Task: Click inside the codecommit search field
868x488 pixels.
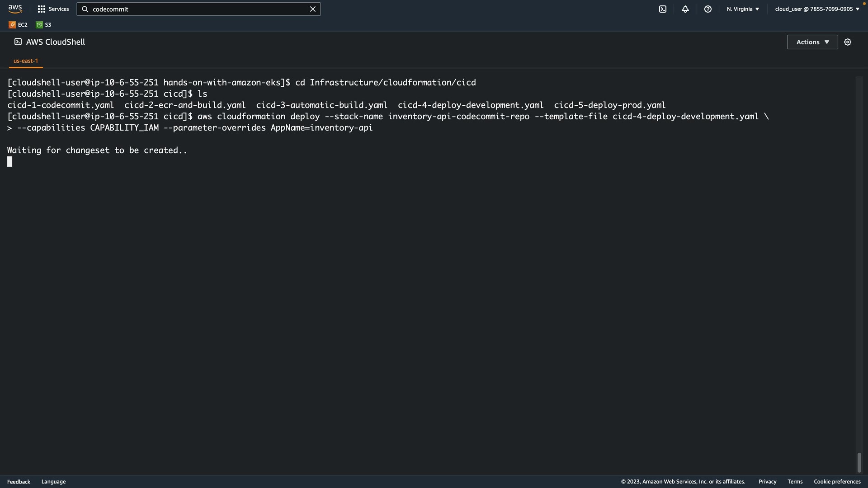Action: pos(199,9)
